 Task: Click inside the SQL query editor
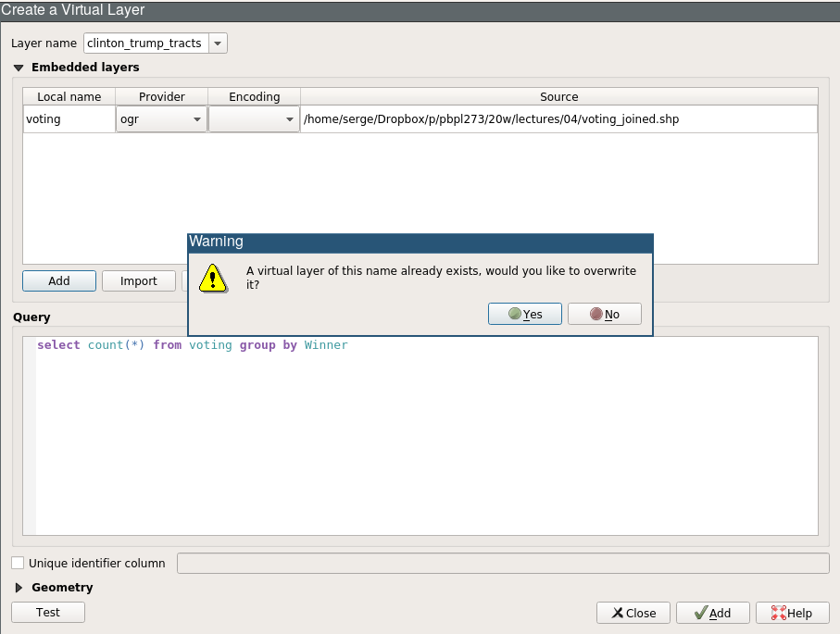(426, 435)
